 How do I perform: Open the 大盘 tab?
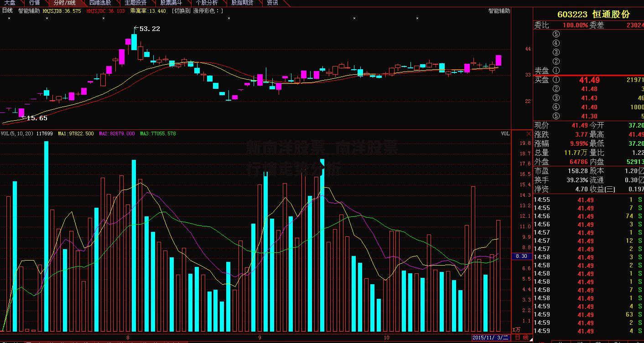tap(10, 3)
